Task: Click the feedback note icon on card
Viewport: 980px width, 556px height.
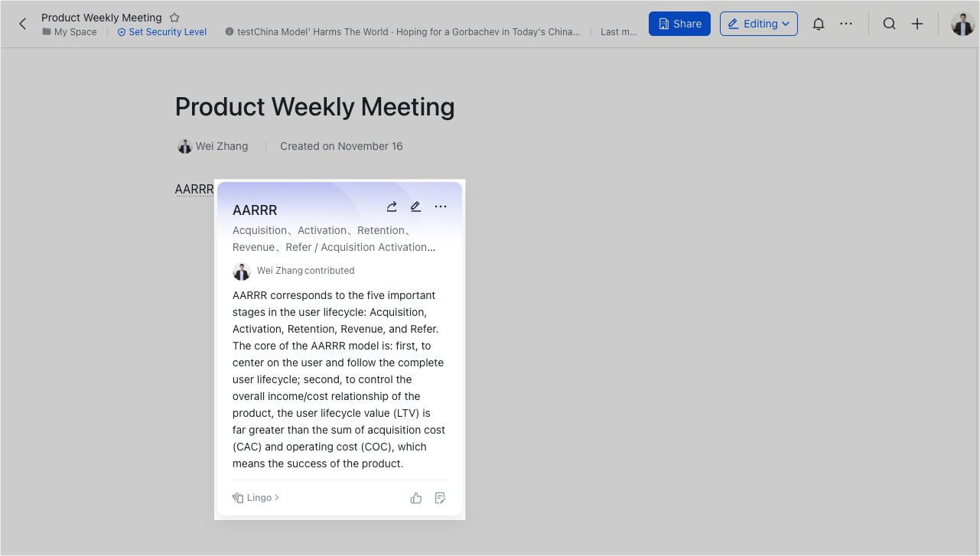Action: click(440, 498)
